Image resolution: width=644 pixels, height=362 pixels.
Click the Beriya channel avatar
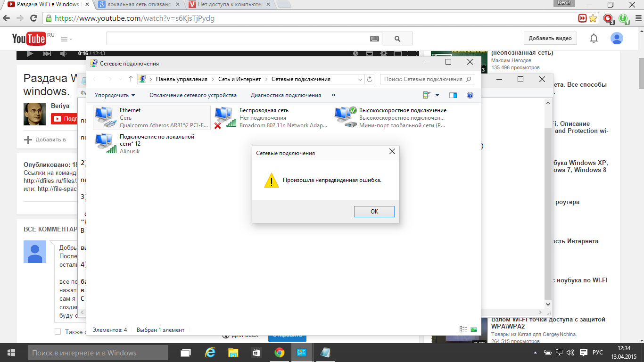(x=35, y=114)
